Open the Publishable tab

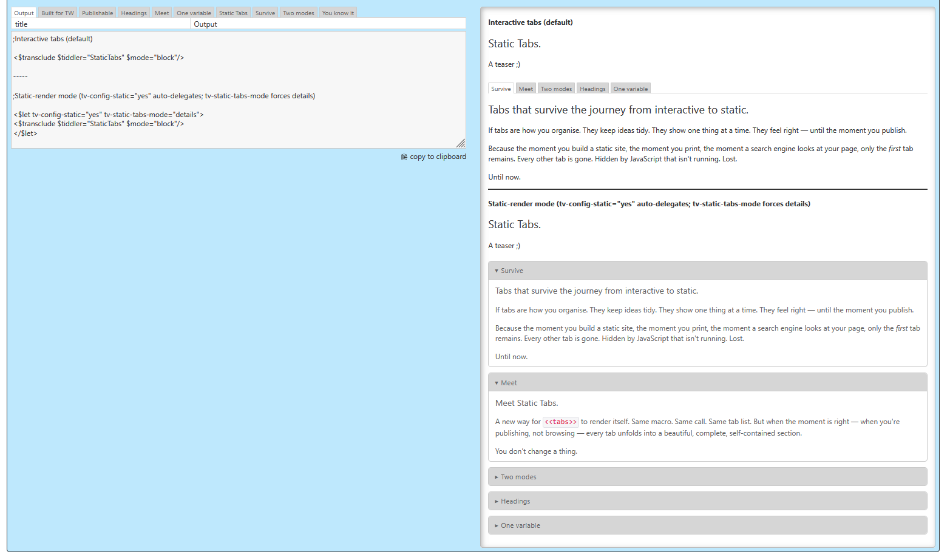97,13
